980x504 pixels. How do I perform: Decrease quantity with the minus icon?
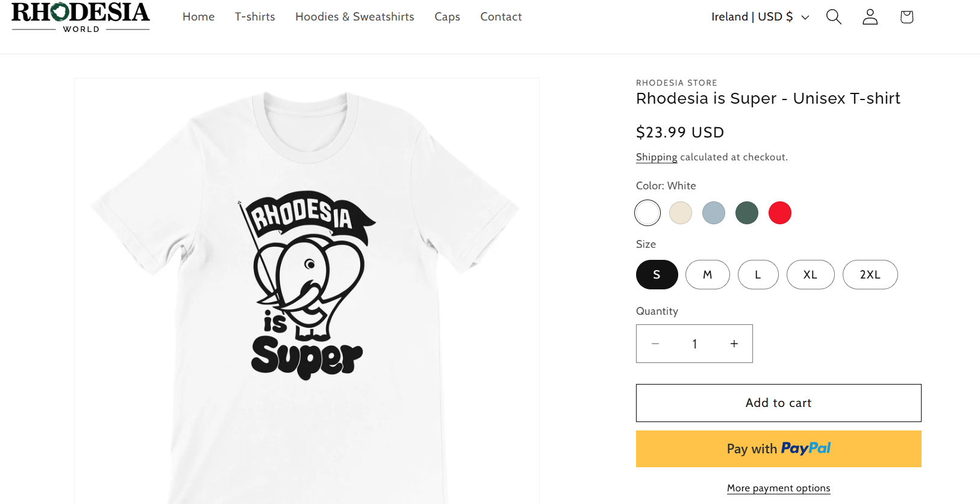pos(655,344)
